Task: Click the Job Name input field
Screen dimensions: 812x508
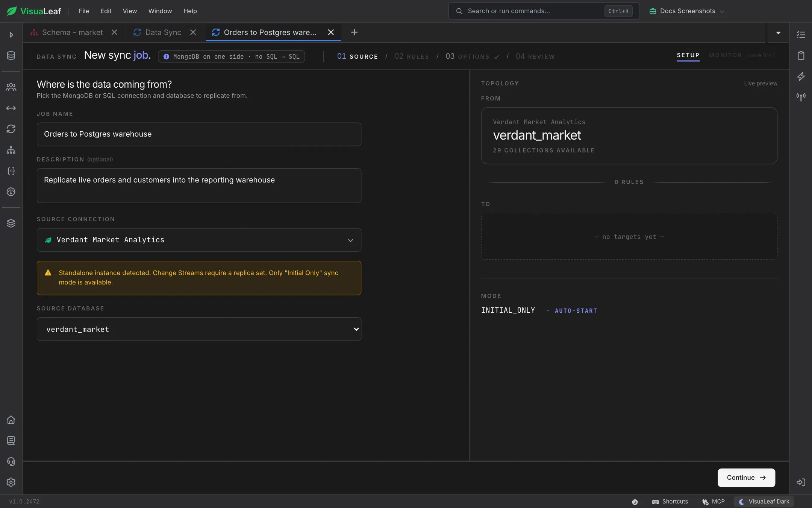Action: pyautogui.click(x=199, y=134)
